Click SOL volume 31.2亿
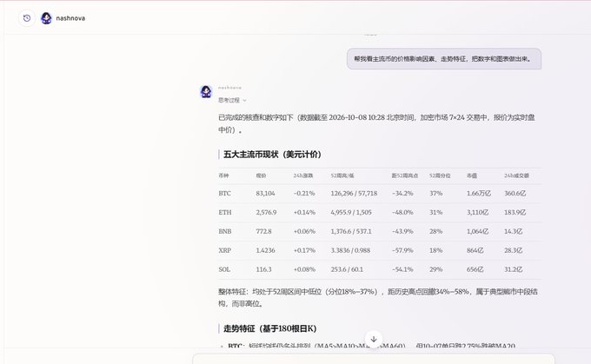The width and height of the screenshot is (591, 364). click(x=514, y=269)
